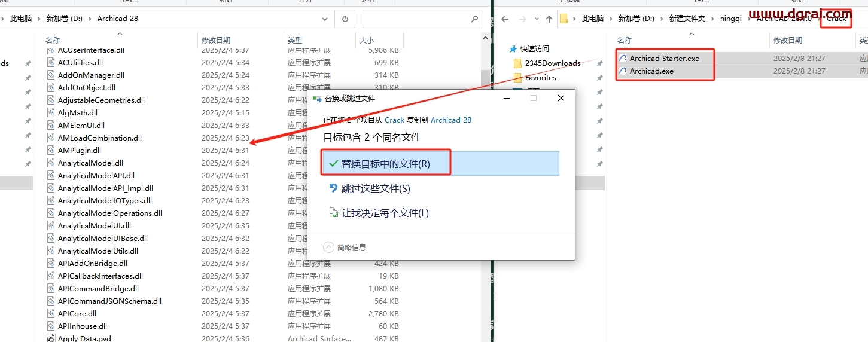868x342 pixels.
Task: Select the AlgMath.dll file icon
Action: click(51, 112)
